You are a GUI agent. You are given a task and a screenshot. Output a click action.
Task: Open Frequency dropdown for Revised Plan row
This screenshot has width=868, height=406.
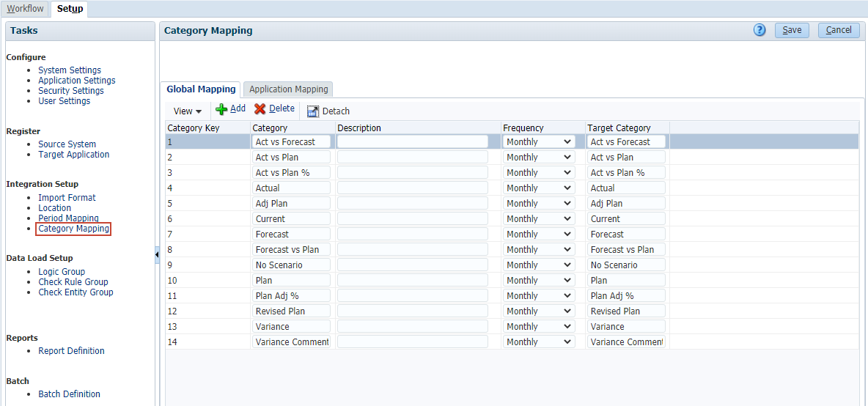coord(540,311)
